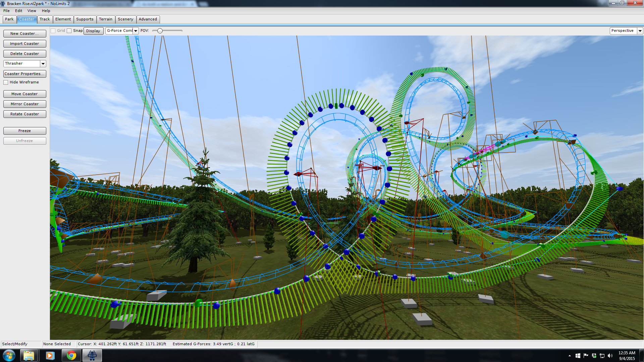Switch to the Terrain tab
Viewport: 644px width, 362px height.
105,19
